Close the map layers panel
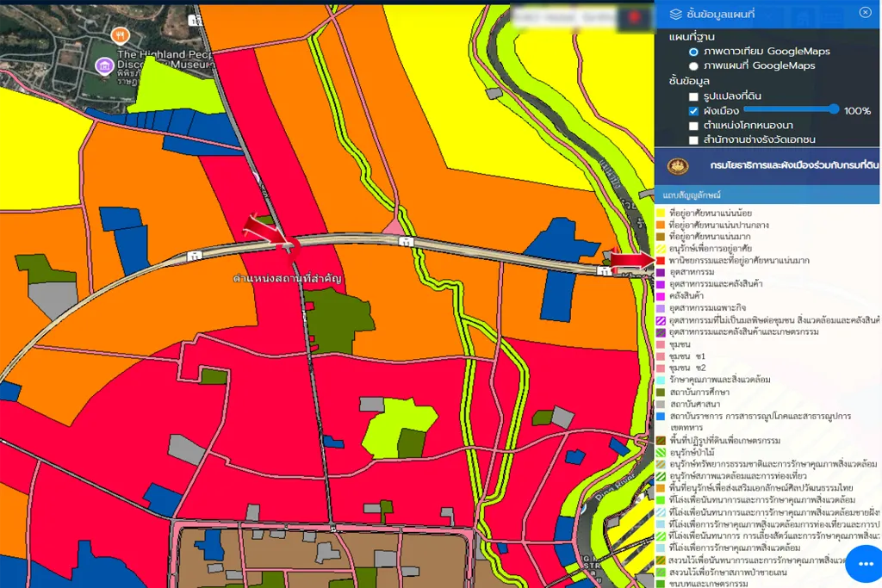 (x=865, y=12)
